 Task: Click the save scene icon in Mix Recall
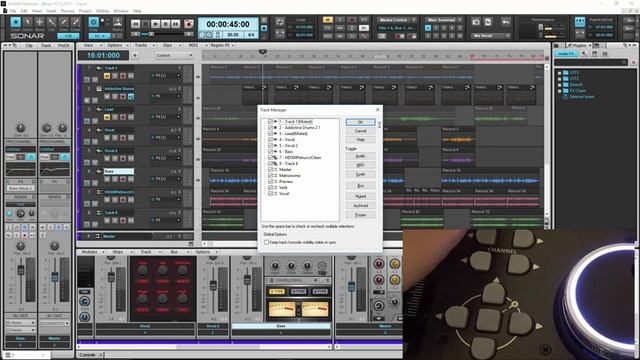click(488, 22)
